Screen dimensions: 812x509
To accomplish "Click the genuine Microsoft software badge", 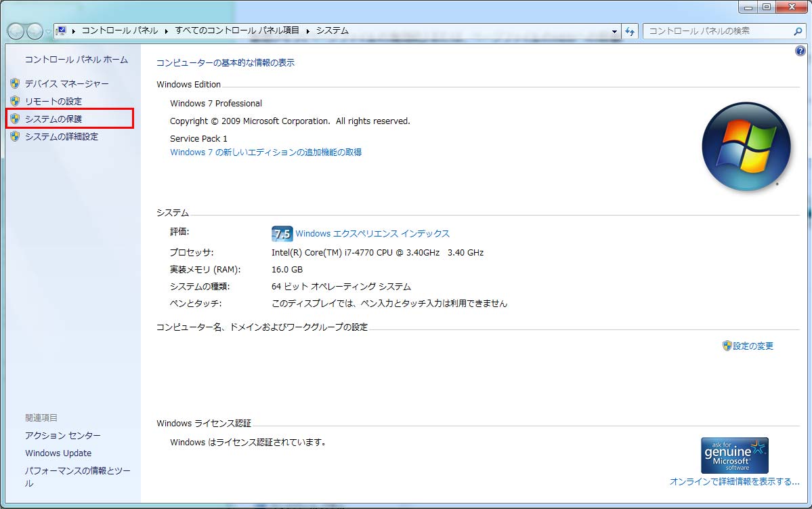I will pos(734,455).
